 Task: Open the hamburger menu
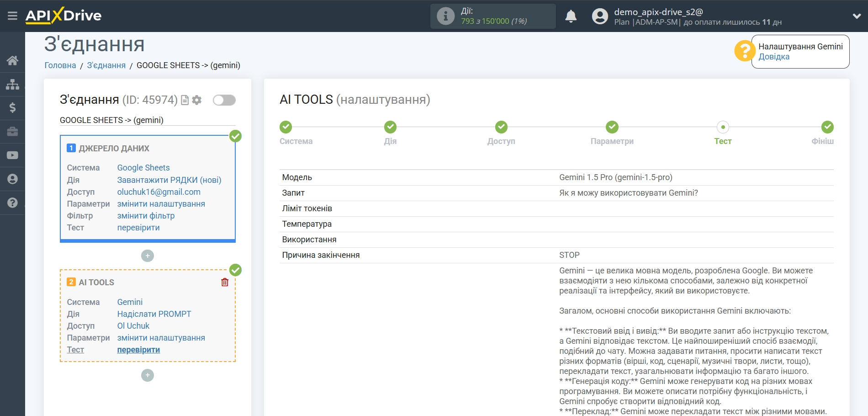[x=12, y=16]
